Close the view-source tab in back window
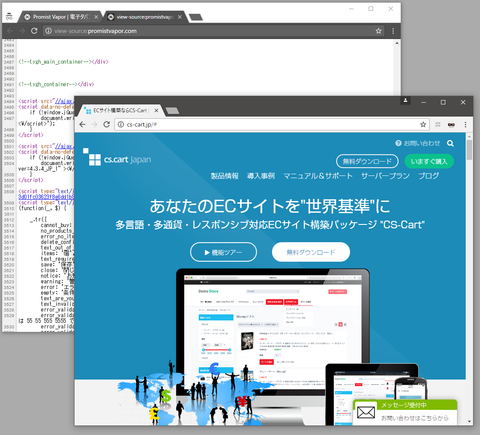The height and width of the screenshot is (435, 480). point(180,17)
